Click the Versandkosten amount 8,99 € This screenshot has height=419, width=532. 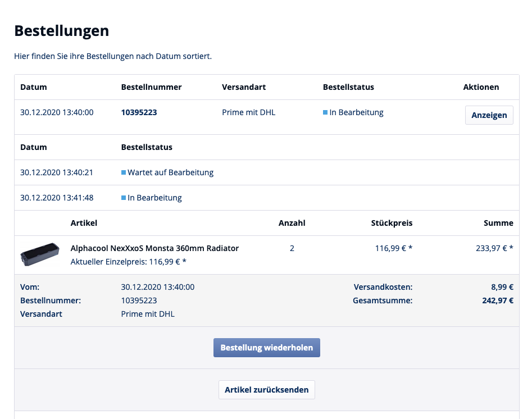502,287
